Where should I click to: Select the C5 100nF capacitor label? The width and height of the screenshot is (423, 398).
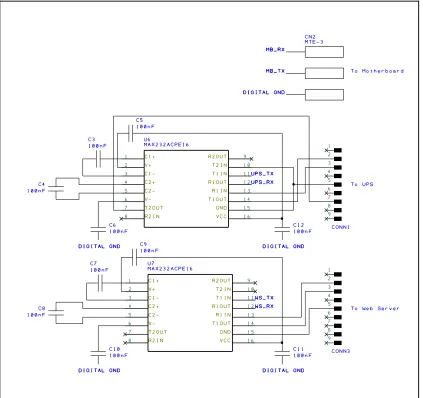click(145, 123)
